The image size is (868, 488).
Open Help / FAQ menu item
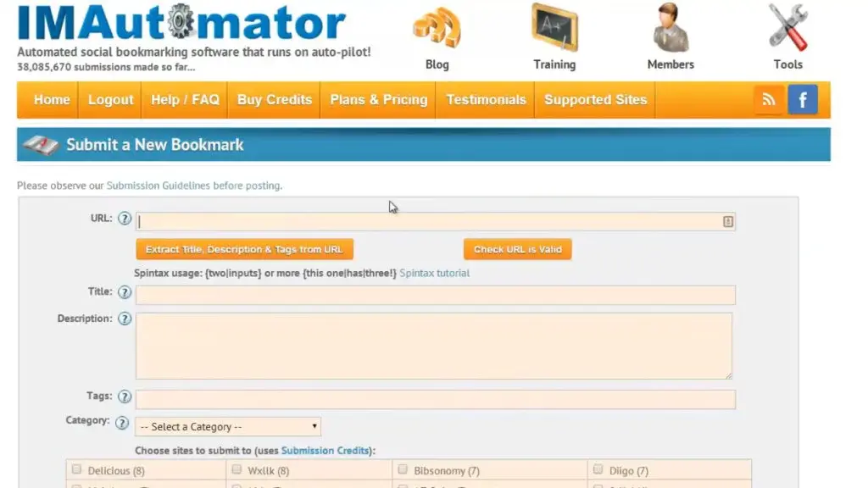pyautogui.click(x=185, y=100)
